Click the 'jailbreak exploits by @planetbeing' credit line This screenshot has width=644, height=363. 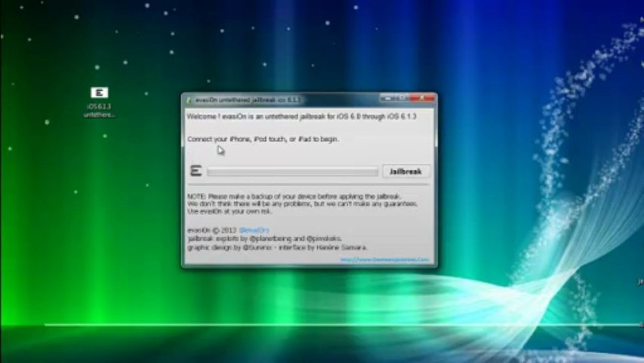tap(264, 238)
